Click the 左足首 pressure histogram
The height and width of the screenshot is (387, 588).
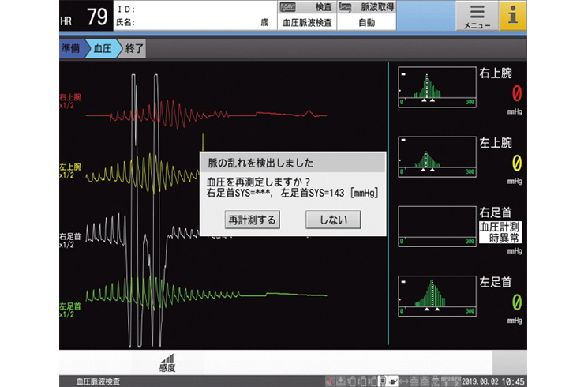436,295
